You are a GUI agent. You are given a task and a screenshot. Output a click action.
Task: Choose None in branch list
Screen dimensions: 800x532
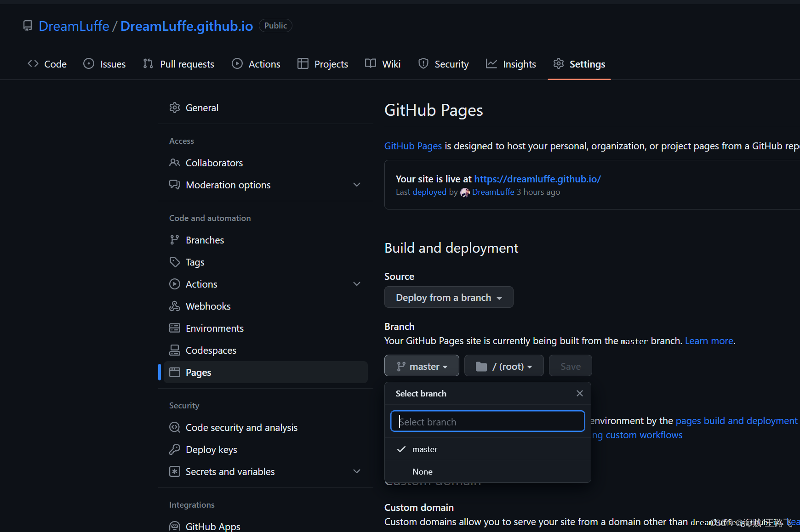422,472
